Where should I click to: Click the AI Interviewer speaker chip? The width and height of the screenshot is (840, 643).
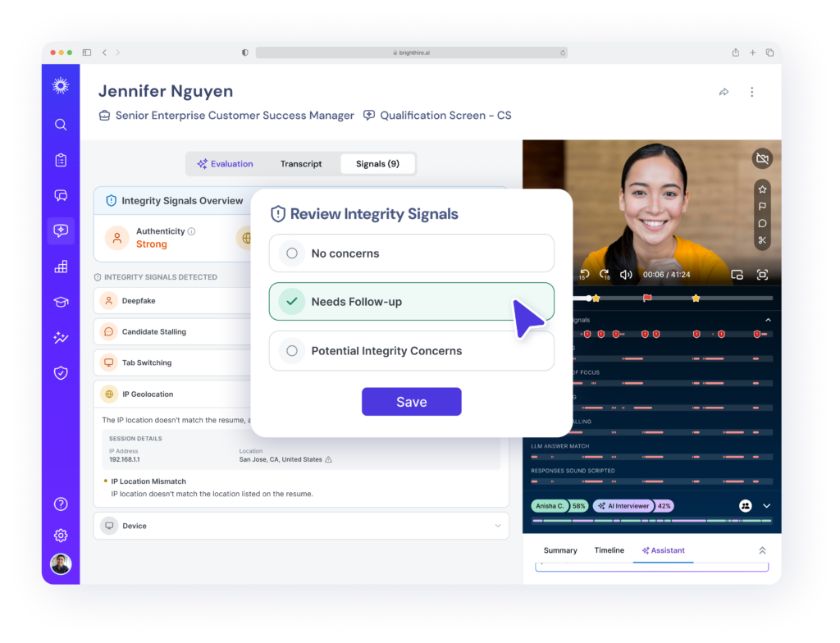point(632,506)
